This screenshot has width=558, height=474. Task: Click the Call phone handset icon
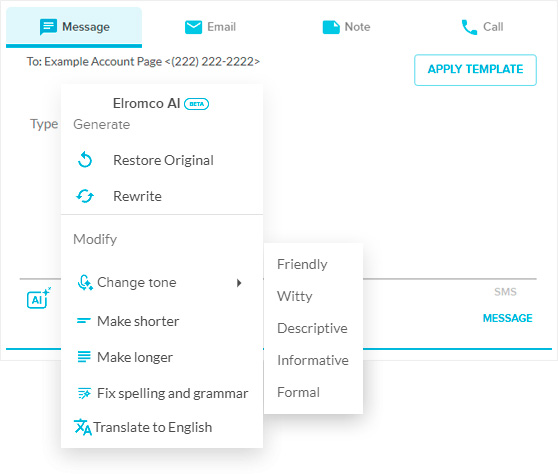coord(469,27)
